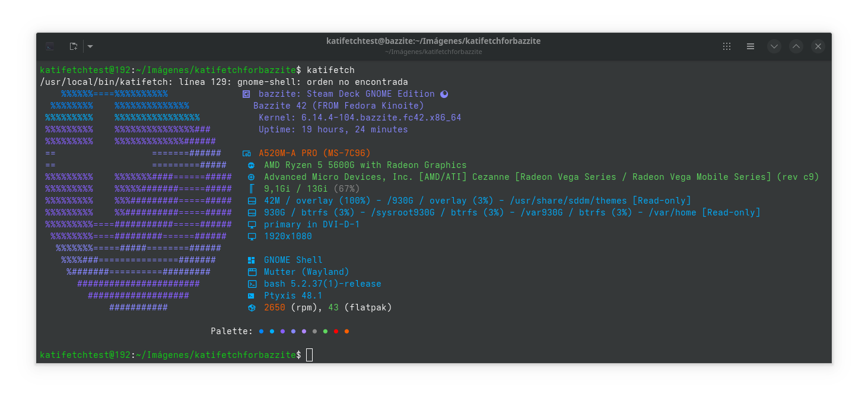Screen dimensions: 868x403
Task: Click the CPU icon beside AMD Ryzen 5 5600G
Action: pos(251,164)
